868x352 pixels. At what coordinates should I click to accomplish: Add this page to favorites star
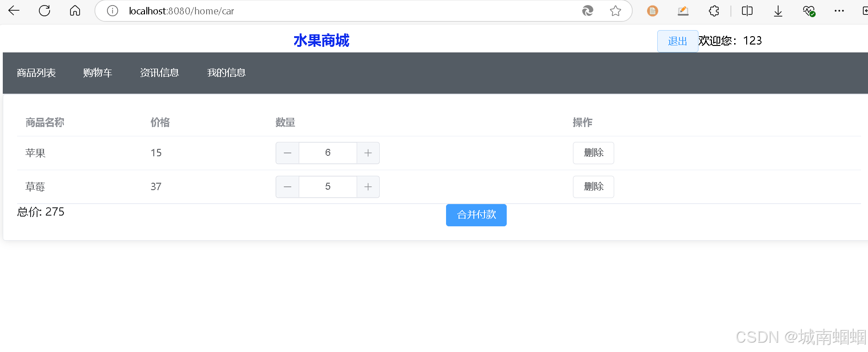[x=616, y=11]
